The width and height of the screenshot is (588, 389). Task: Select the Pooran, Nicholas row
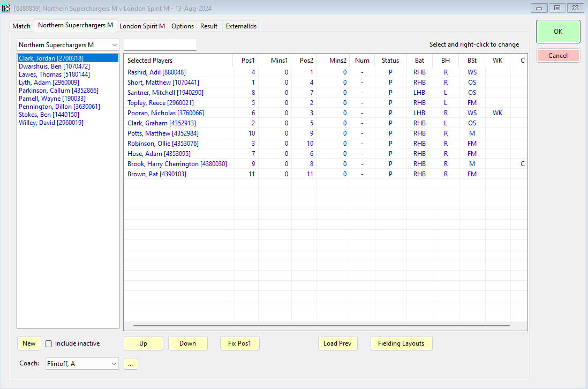326,113
